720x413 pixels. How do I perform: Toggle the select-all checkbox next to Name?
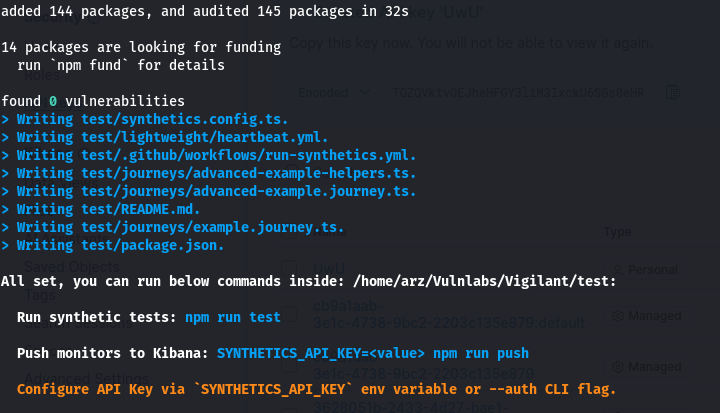tap(289, 232)
